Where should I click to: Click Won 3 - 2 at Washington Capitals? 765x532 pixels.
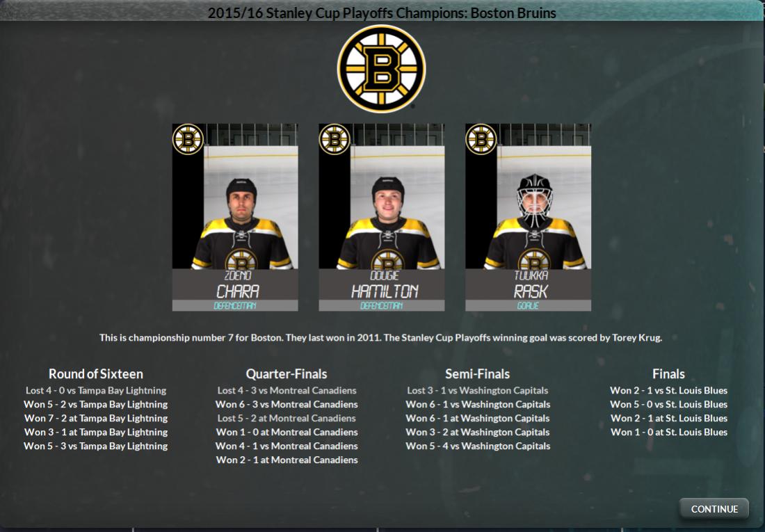click(x=478, y=432)
